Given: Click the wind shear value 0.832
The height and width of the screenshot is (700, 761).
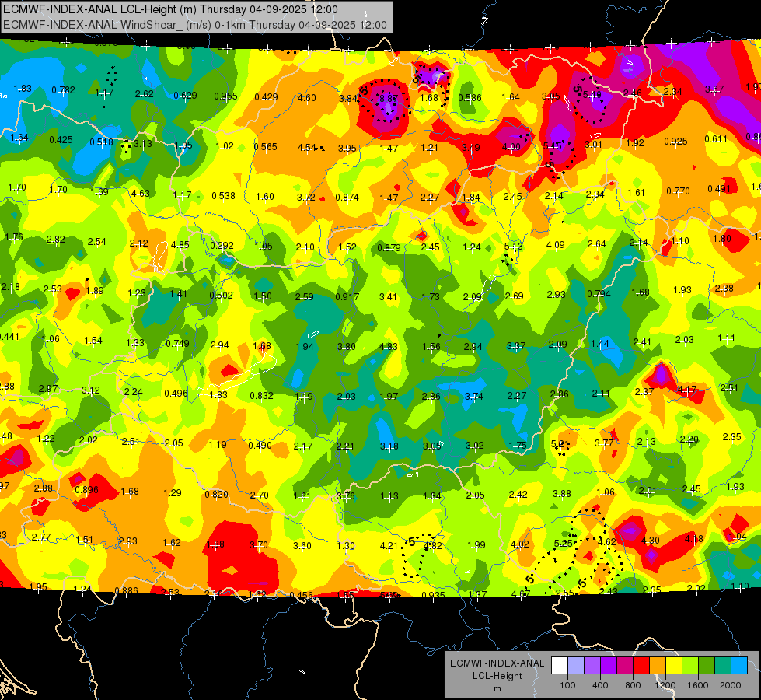Looking at the screenshot, I should (261, 396).
